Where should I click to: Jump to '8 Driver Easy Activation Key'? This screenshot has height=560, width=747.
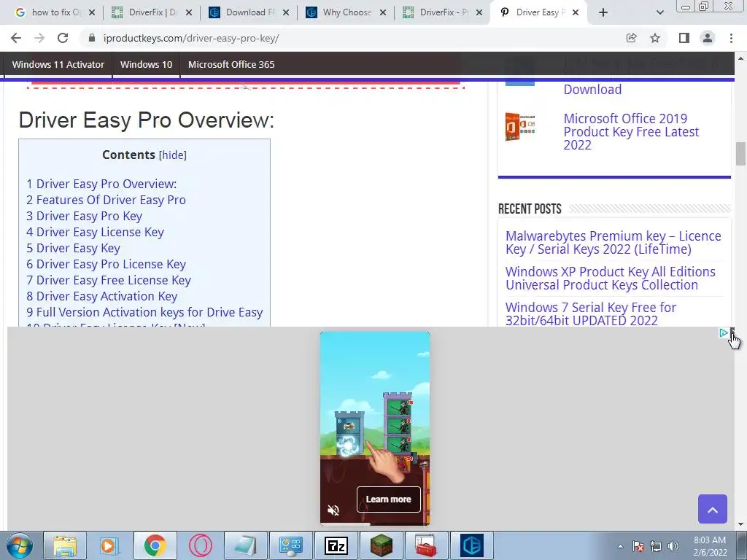click(102, 296)
